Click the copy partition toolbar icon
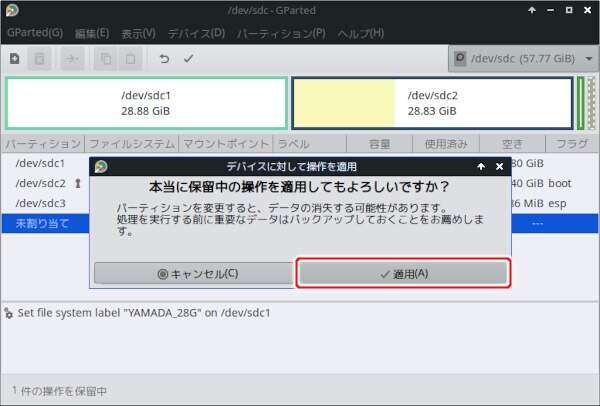Screen dimensions: 600x406 pos(106,59)
